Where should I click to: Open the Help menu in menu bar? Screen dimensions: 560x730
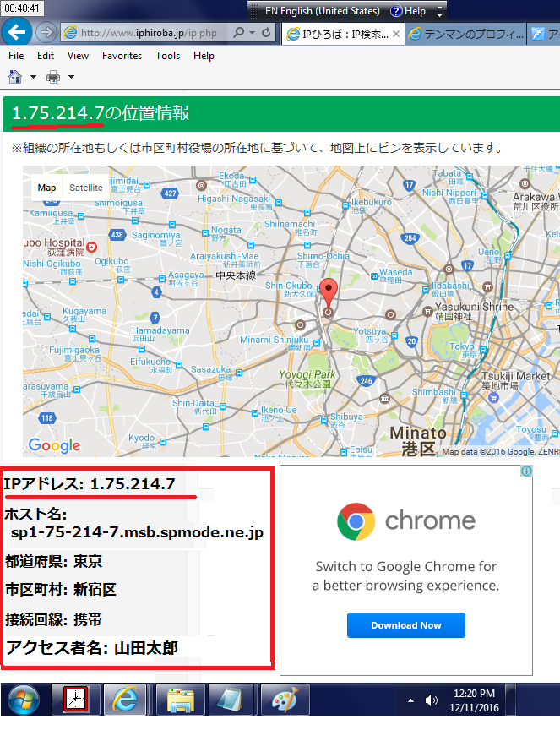(204, 56)
